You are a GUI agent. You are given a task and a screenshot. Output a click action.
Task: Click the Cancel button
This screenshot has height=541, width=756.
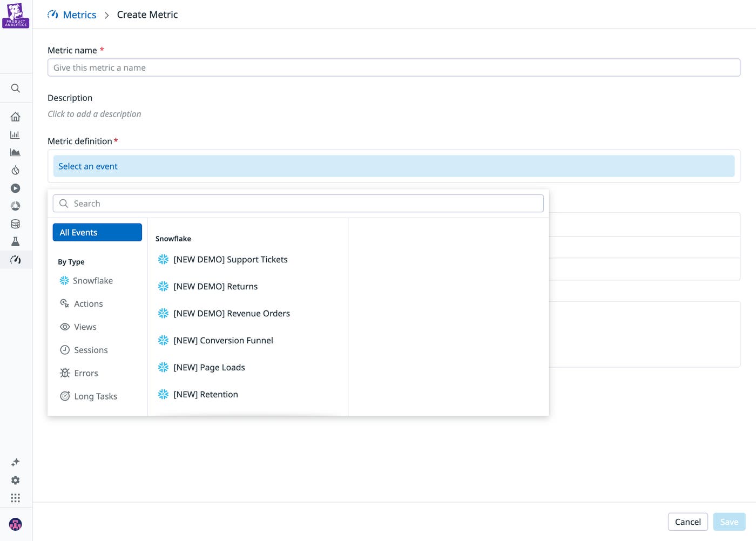[x=688, y=522]
